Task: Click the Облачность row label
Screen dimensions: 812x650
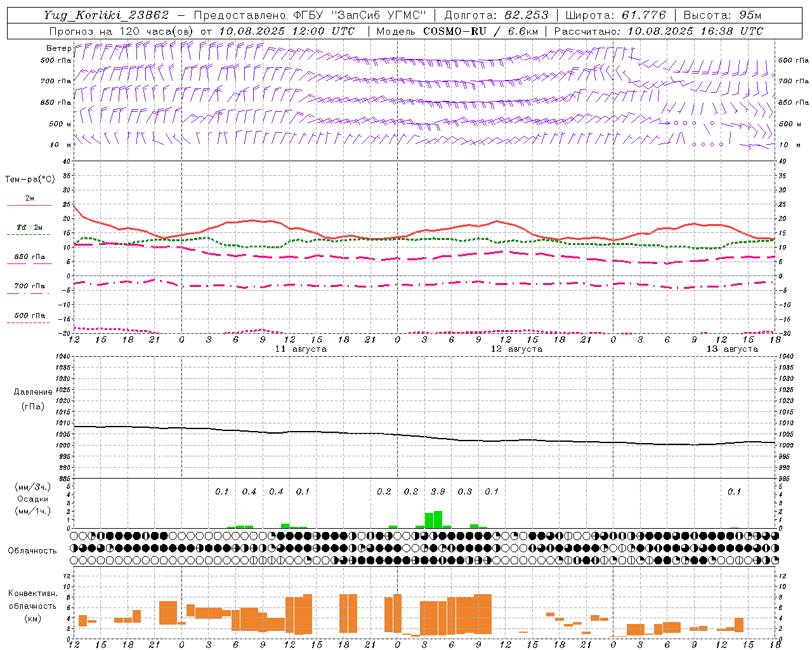Action: [x=32, y=550]
